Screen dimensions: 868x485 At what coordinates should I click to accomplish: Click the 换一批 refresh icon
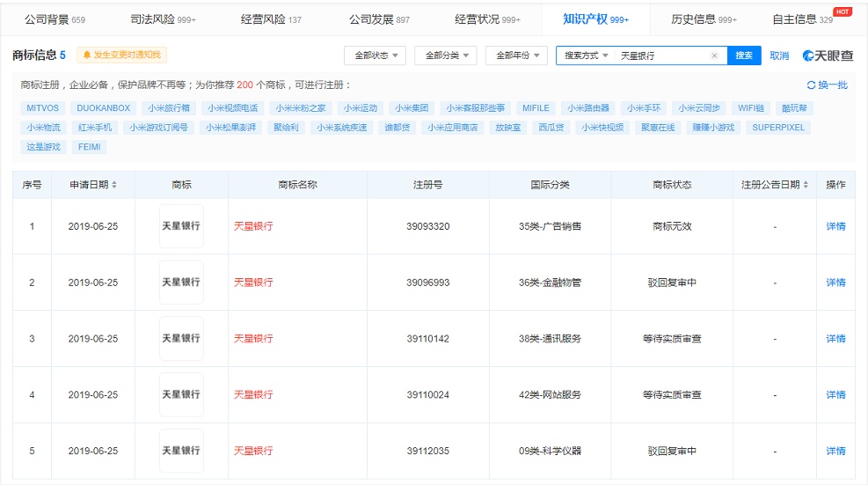click(x=811, y=85)
